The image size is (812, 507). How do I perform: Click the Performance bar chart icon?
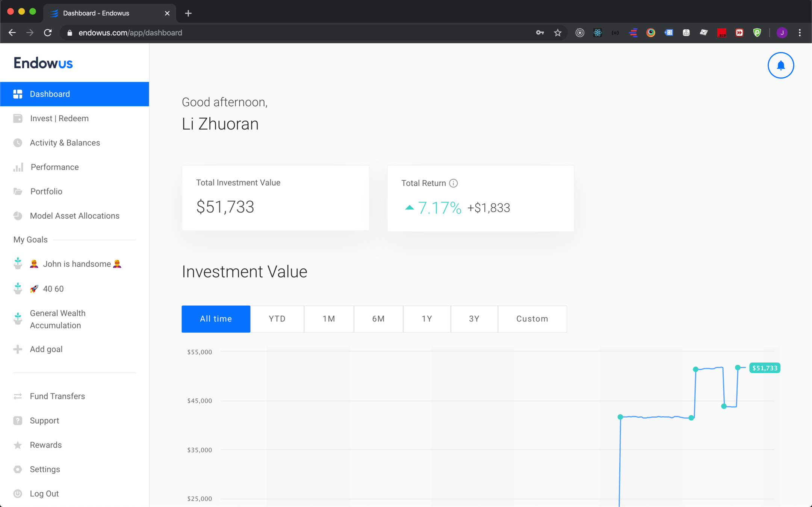click(18, 167)
